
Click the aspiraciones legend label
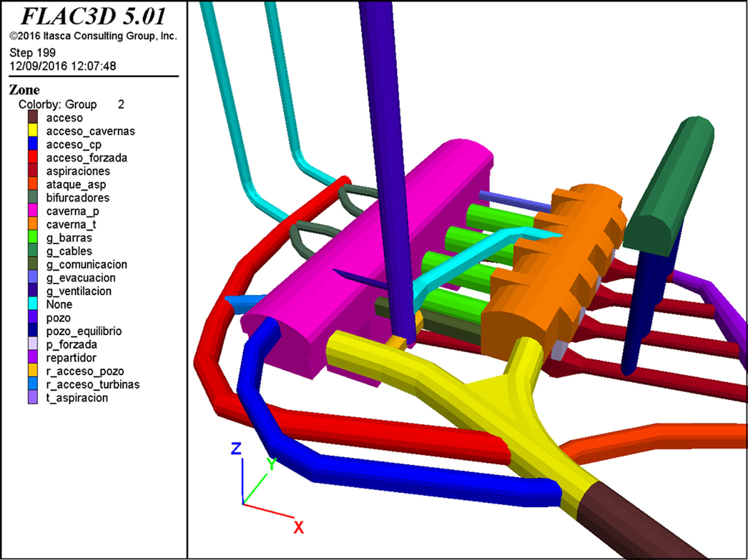(x=78, y=171)
